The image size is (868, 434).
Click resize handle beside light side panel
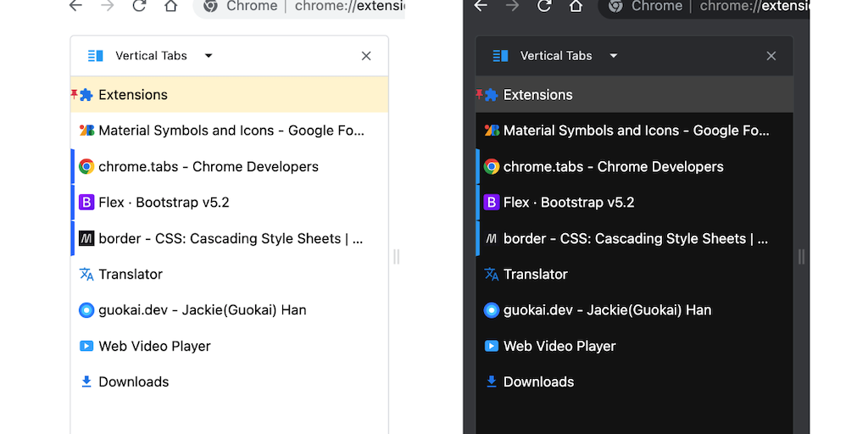pos(396,256)
